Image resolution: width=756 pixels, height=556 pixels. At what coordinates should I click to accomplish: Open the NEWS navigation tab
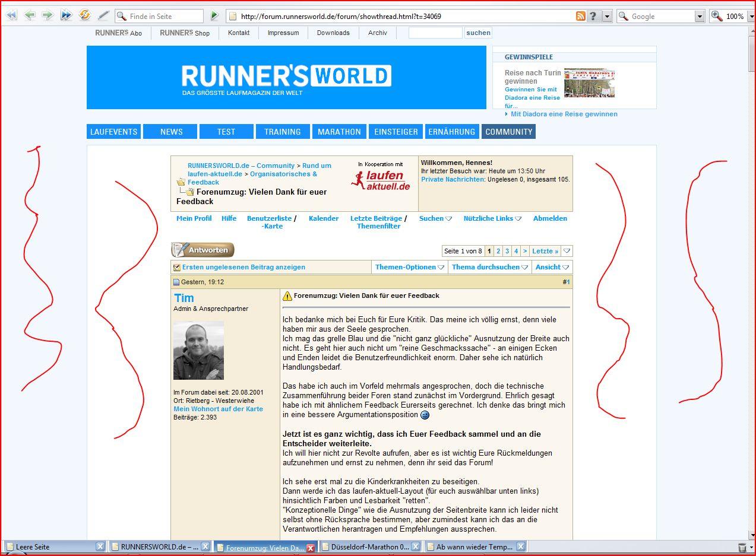(171, 132)
